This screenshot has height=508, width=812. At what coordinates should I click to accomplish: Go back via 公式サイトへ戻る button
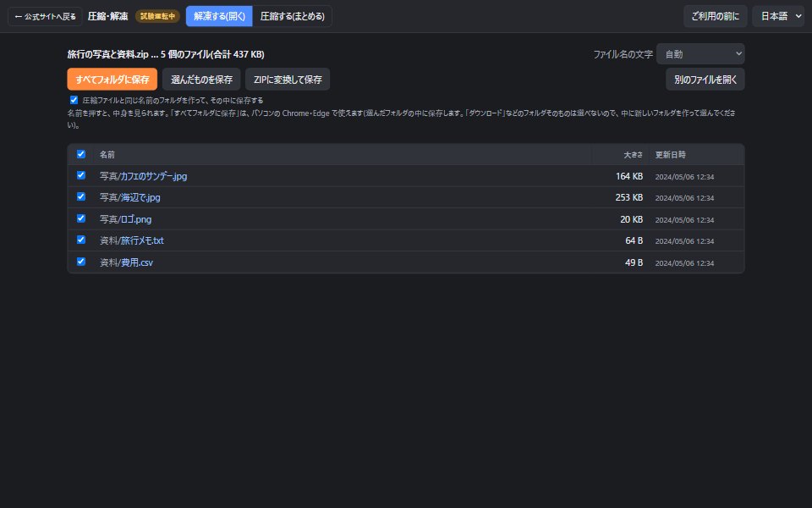tap(45, 17)
